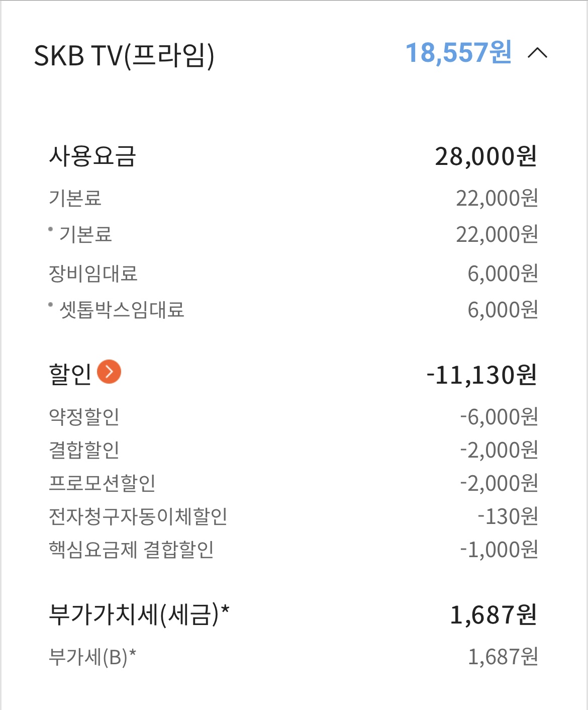Screen dimensions: 588x710
Task: Tap the 약정할인 discount row
Action: tap(84, 416)
